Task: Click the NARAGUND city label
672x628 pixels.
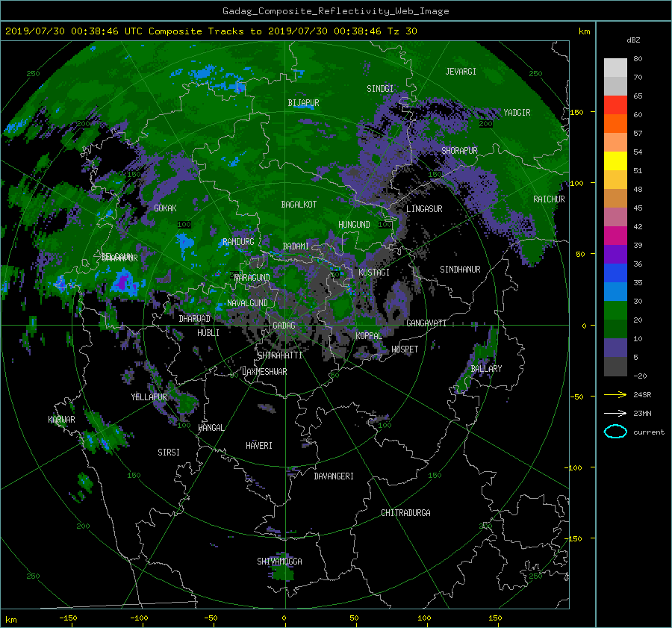Action: click(x=252, y=278)
